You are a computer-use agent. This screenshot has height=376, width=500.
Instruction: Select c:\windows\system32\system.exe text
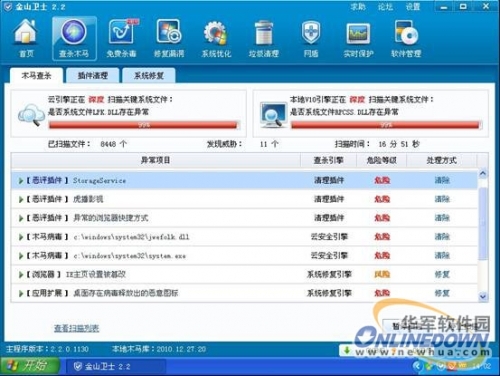(130, 256)
